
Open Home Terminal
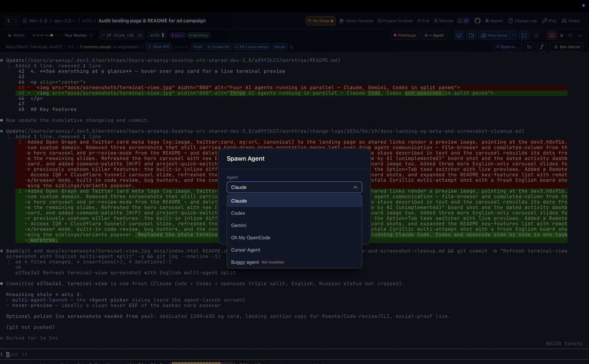[x=356, y=21]
